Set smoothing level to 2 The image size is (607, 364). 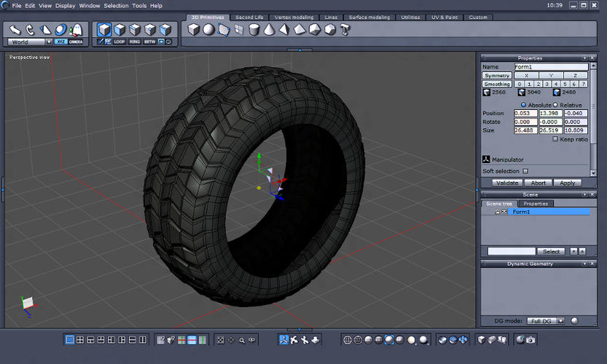click(x=538, y=84)
